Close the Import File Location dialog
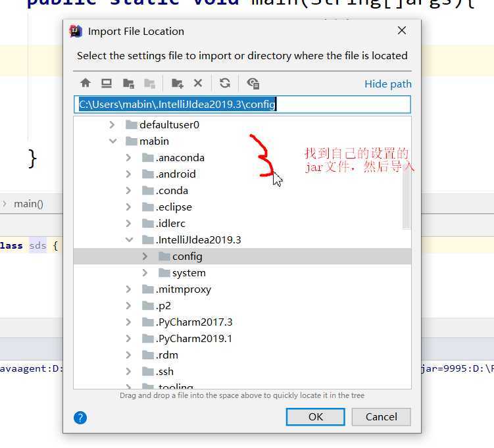494x448 pixels. pyautogui.click(x=402, y=30)
